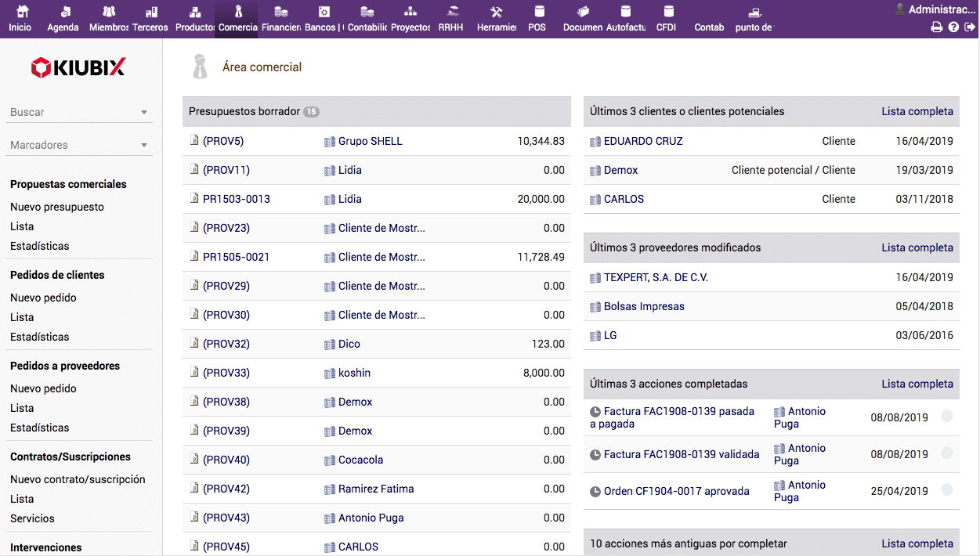Click status circle for Orden CF1904-0017 aprobada
This screenshot has height=556, width=980.
[x=947, y=491]
